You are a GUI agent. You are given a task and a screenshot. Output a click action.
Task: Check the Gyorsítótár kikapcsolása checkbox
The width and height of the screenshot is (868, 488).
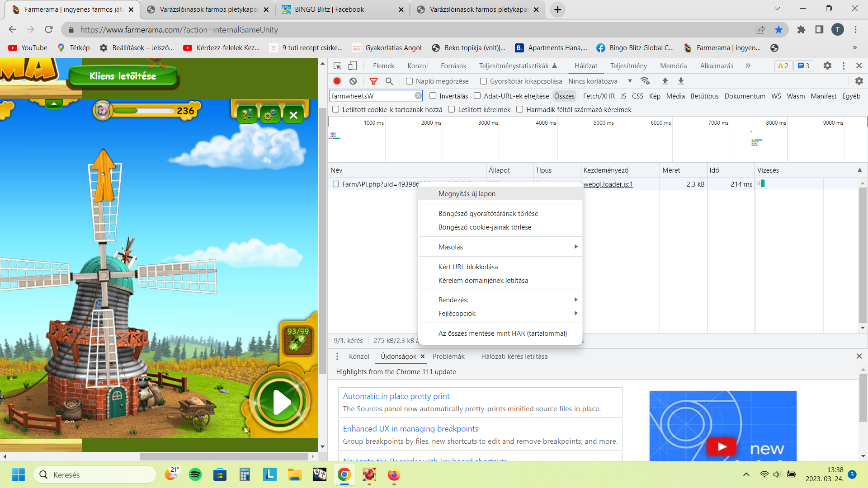tap(484, 81)
